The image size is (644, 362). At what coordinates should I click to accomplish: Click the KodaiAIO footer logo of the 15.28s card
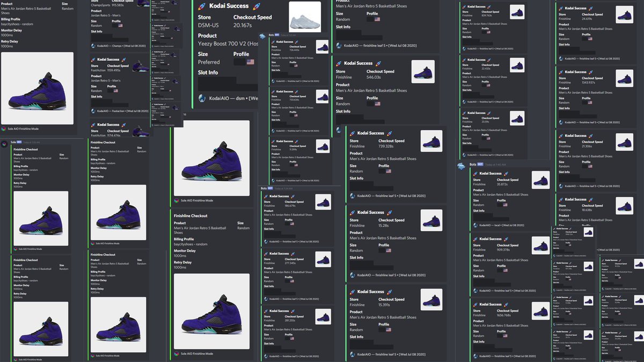[x=353, y=276]
